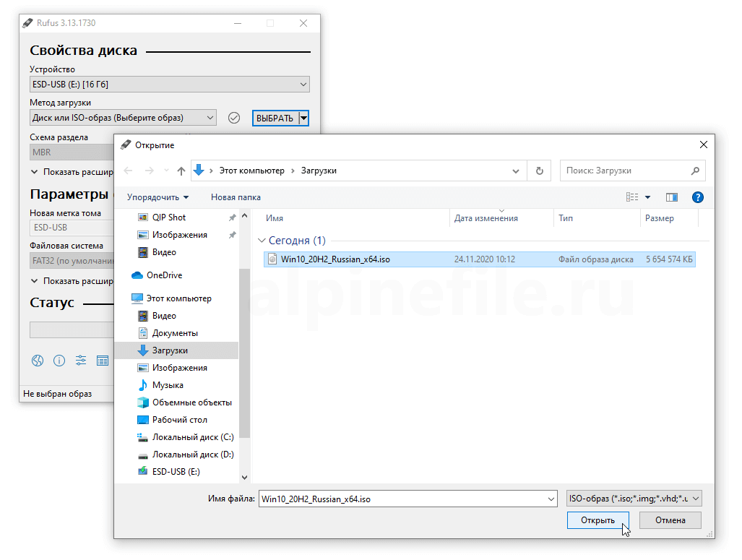Open Rufus language settings globe icon
This screenshot has height=560, width=742.
point(38,361)
